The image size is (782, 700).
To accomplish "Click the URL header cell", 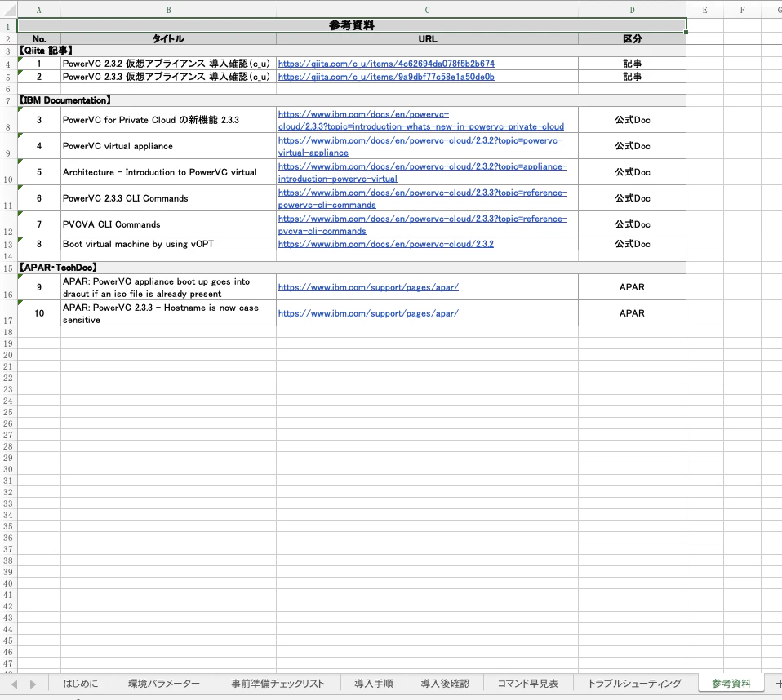I will click(x=428, y=39).
